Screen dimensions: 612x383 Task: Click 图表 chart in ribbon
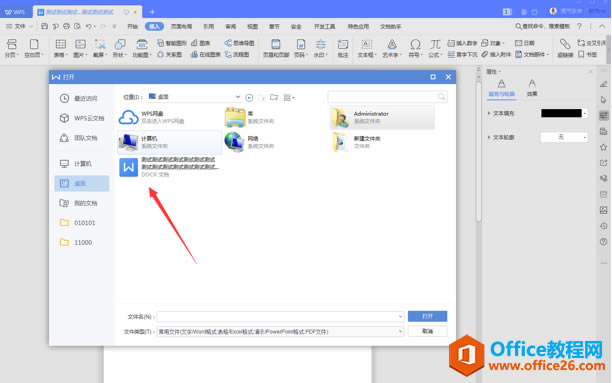tap(201, 43)
